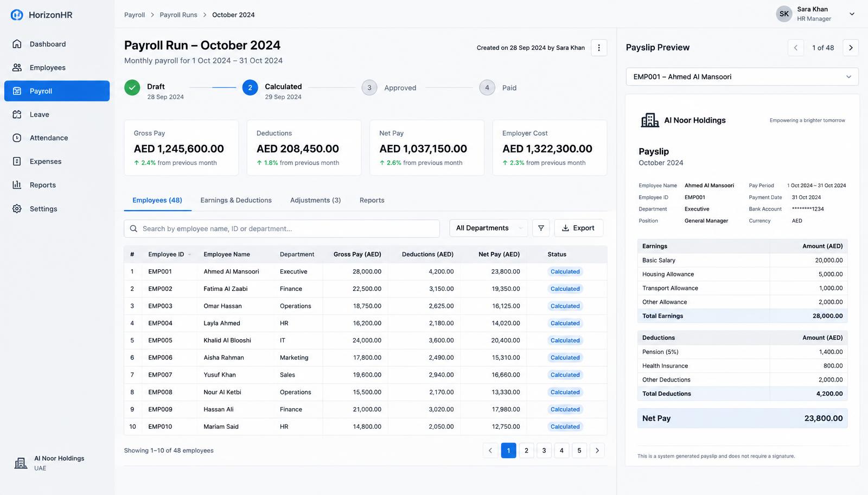Open the Leave section

coord(57,115)
